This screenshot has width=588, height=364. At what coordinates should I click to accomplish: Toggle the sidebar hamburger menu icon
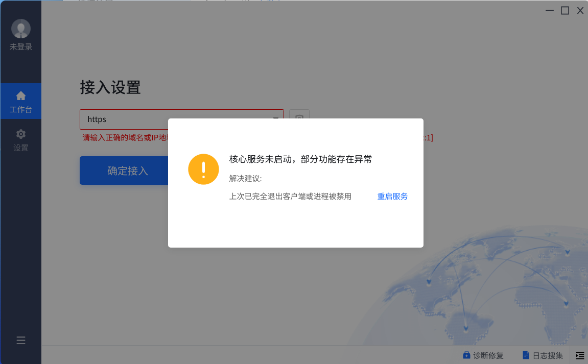coord(20,341)
